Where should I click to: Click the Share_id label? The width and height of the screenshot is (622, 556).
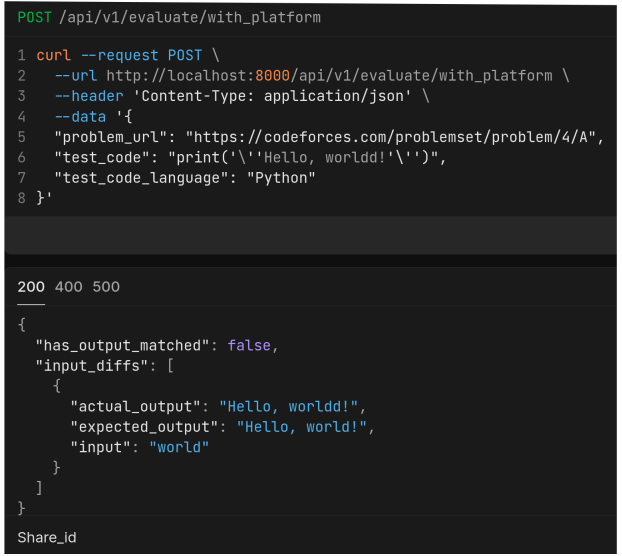(x=47, y=537)
